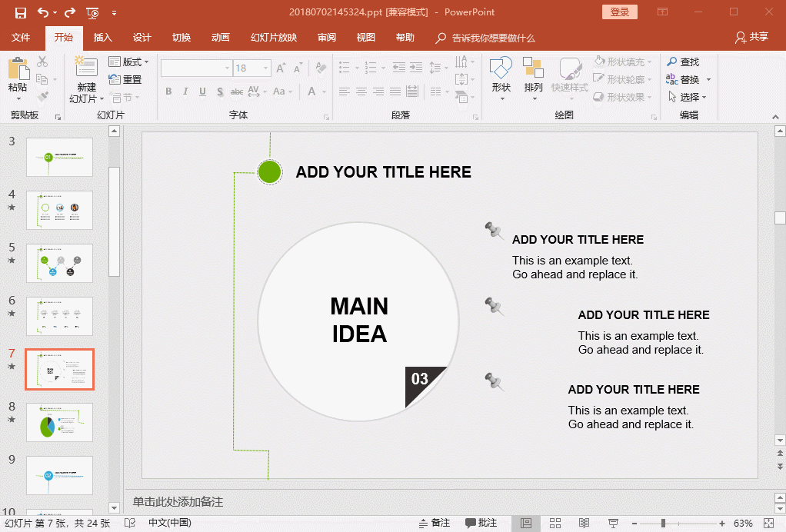The width and height of the screenshot is (786, 532).
Task: Toggle normal view button in status bar
Action: [x=526, y=523]
